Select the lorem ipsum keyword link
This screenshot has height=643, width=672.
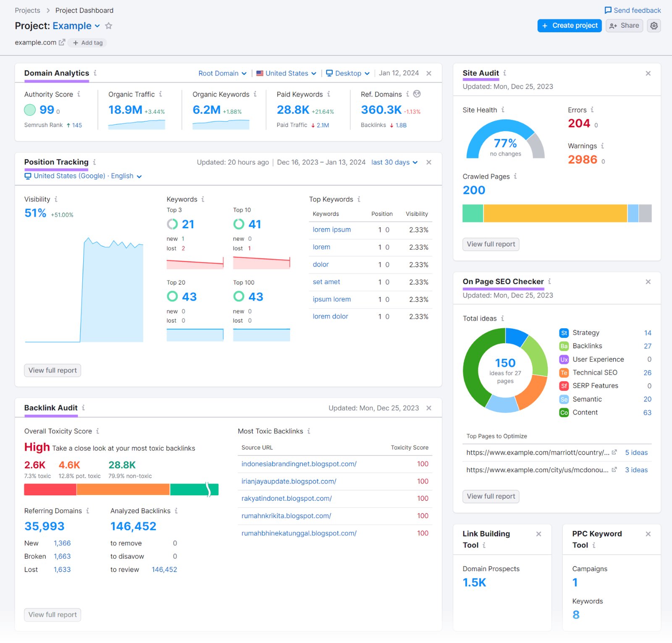[x=332, y=230]
